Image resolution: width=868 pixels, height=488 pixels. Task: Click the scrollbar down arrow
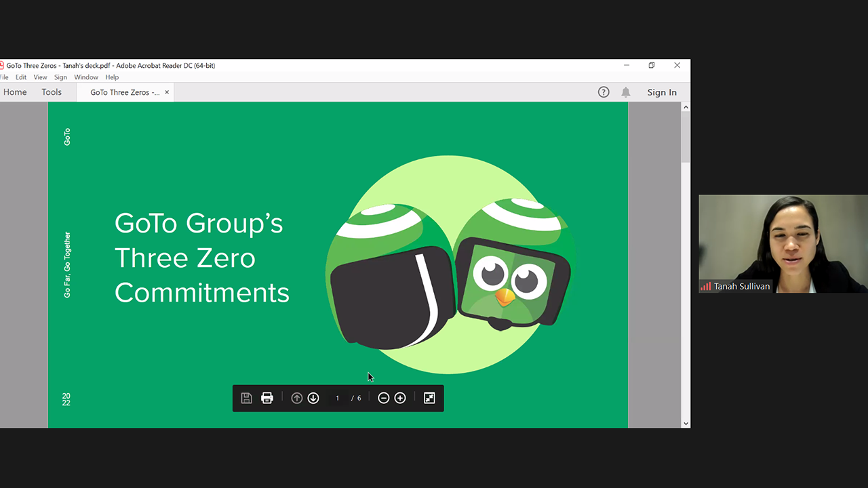(x=686, y=424)
